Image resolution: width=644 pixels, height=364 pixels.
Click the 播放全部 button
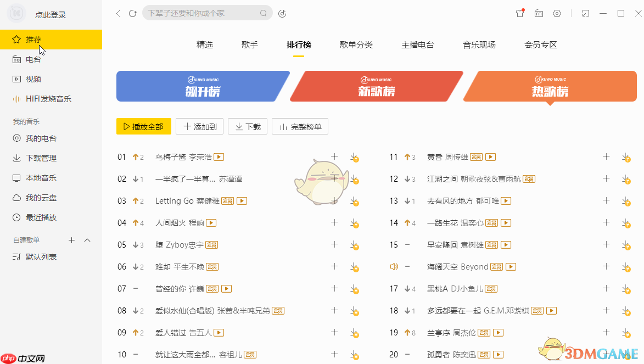[143, 126]
